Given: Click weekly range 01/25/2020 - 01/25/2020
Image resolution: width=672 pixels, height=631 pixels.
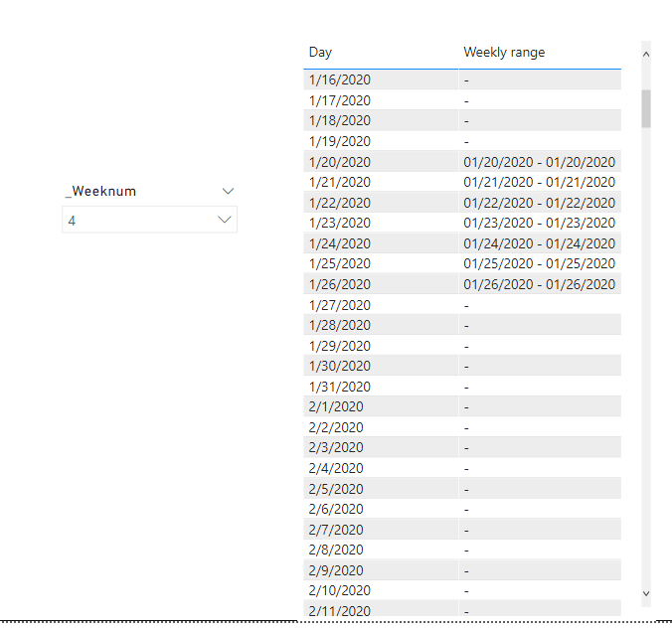Looking at the screenshot, I should pos(539,263).
